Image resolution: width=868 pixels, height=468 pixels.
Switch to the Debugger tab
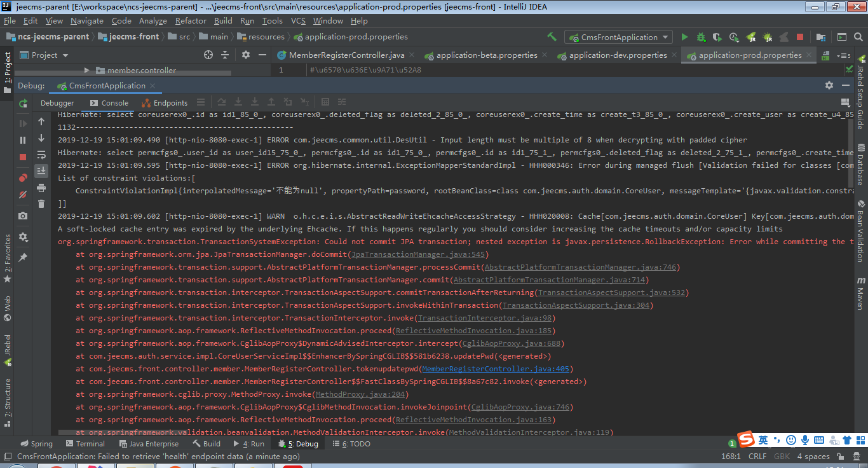(x=57, y=103)
